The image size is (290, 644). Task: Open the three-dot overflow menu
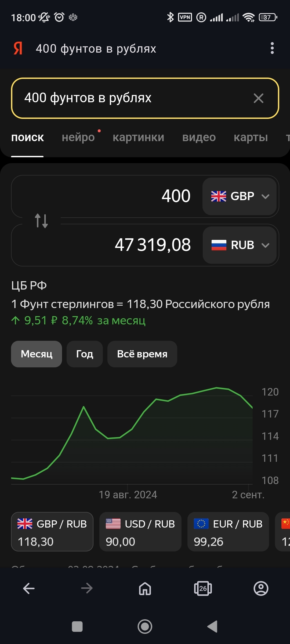(x=272, y=48)
